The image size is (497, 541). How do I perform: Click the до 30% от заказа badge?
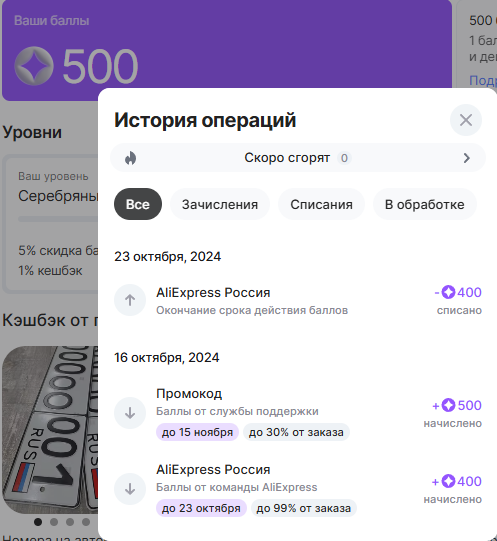coord(296,432)
